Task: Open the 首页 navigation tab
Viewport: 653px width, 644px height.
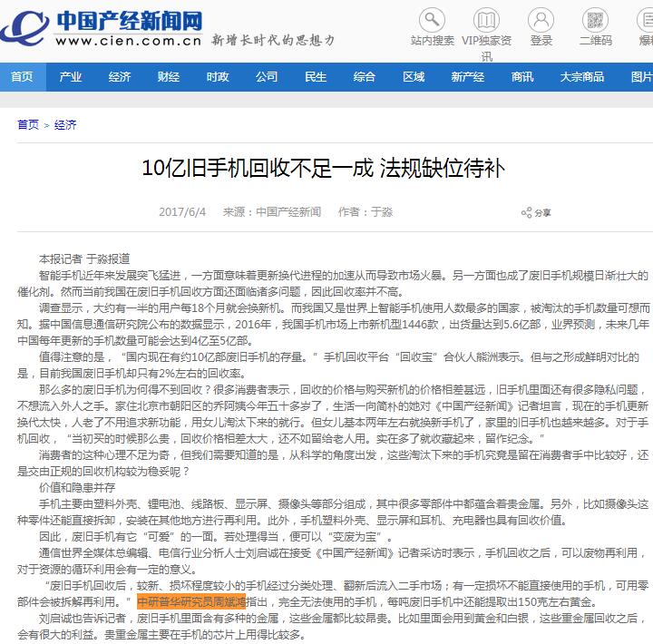Action: click(22, 77)
